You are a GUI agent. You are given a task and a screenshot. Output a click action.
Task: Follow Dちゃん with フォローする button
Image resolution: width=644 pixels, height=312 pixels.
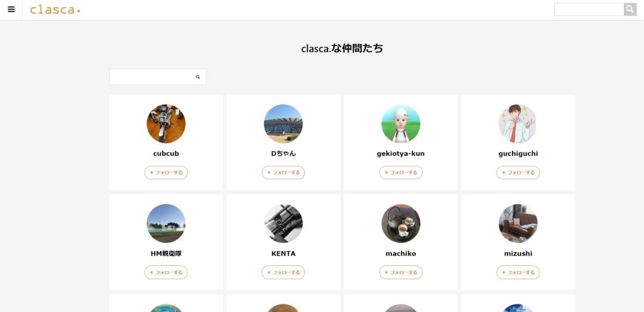[284, 172]
